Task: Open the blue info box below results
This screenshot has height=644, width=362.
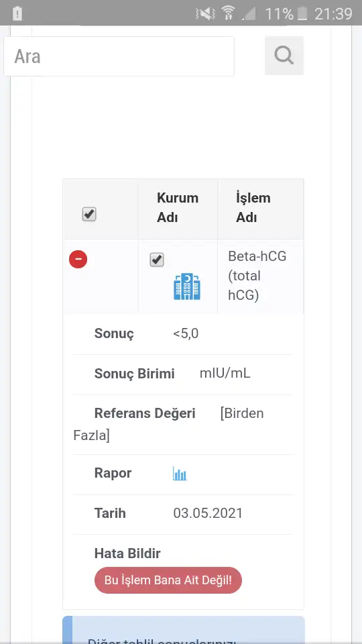Action: tap(184, 630)
